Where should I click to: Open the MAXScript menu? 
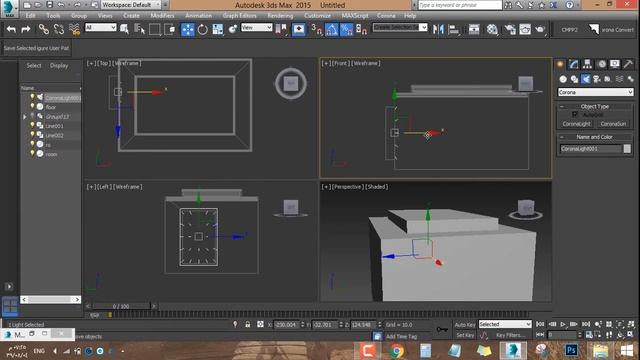[x=355, y=16]
